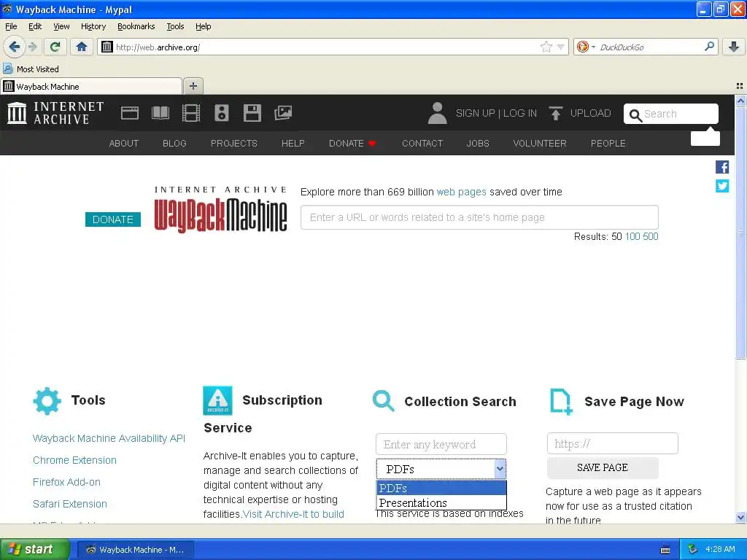Reload the page with the refresh icon
This screenshot has width=747, height=560.
55,47
